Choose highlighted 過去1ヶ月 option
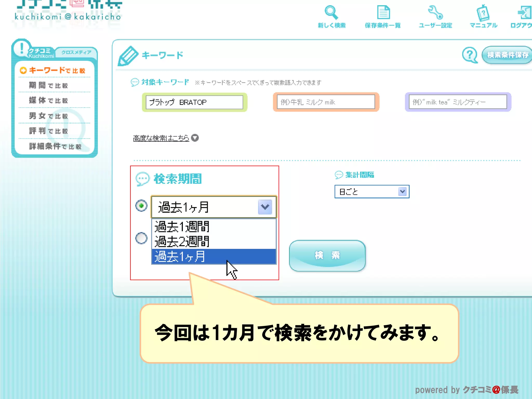 pyautogui.click(x=214, y=256)
